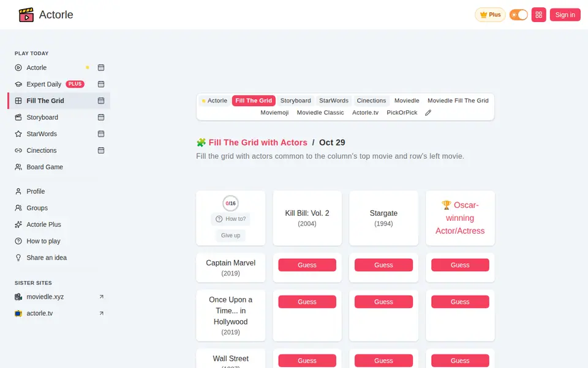Guess Wall Street Oscar-winning cell
Image resolution: width=588 pixels, height=368 pixels.
tap(460, 361)
